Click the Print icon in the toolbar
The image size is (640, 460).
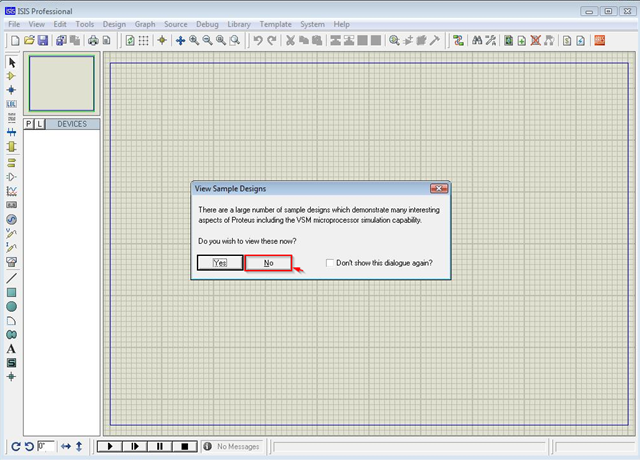(93, 40)
